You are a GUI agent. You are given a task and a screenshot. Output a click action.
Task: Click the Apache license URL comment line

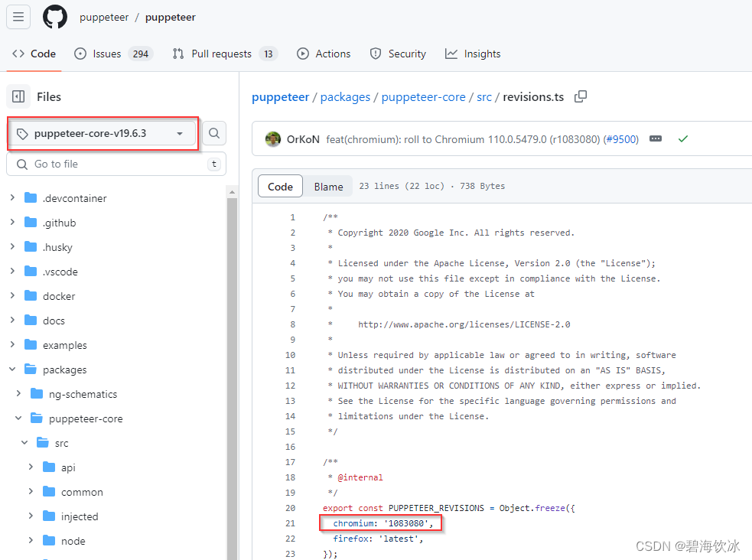pos(464,324)
